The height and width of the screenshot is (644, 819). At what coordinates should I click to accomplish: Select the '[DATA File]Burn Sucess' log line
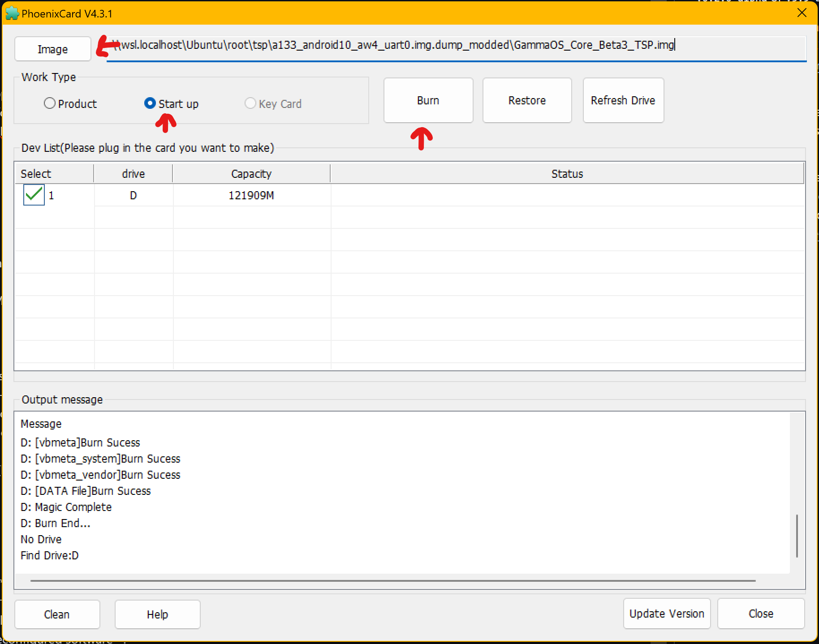pyautogui.click(x=86, y=491)
